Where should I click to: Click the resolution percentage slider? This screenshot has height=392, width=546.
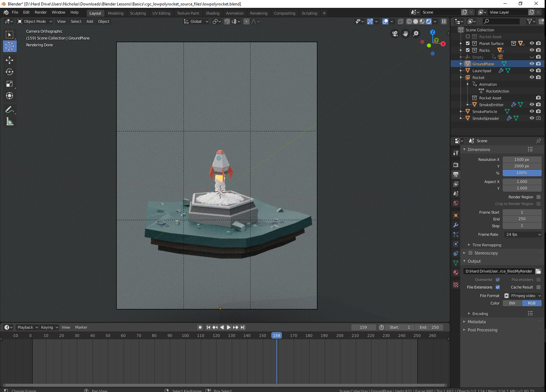[x=522, y=173]
